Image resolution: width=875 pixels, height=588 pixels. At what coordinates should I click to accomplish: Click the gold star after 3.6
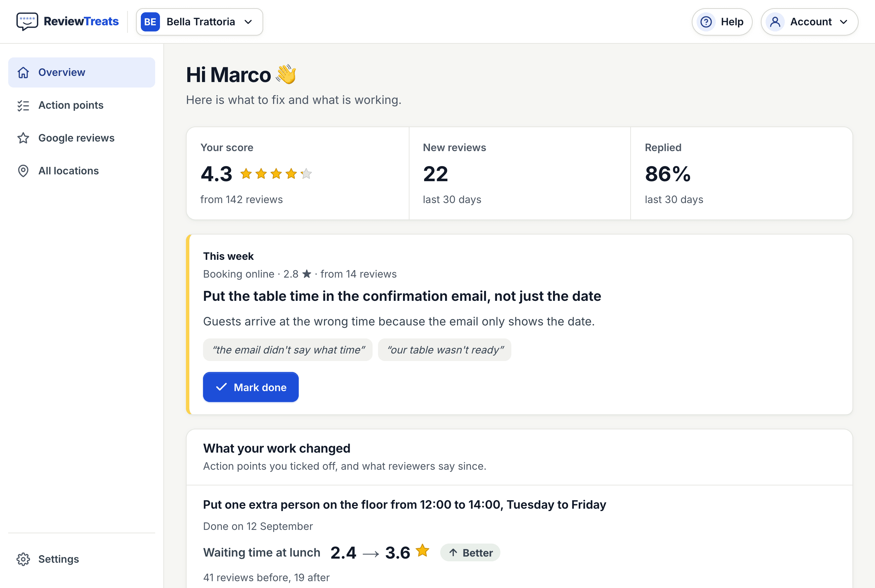[x=422, y=550]
